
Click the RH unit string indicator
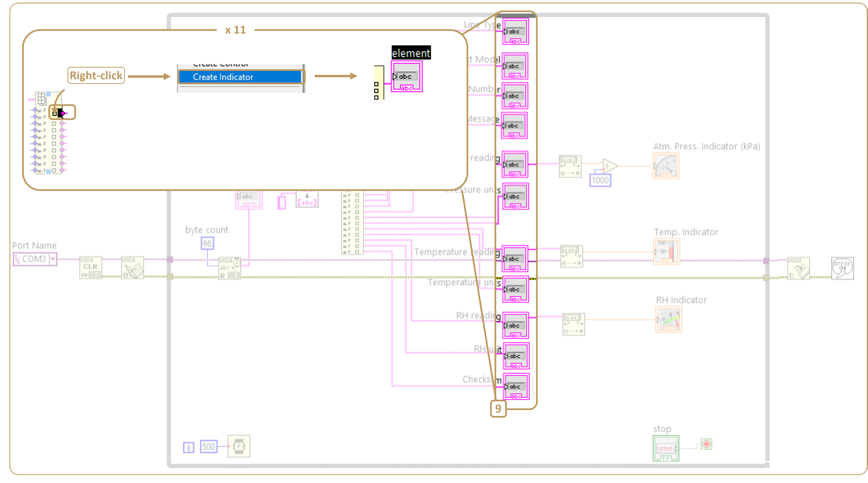pos(516,356)
